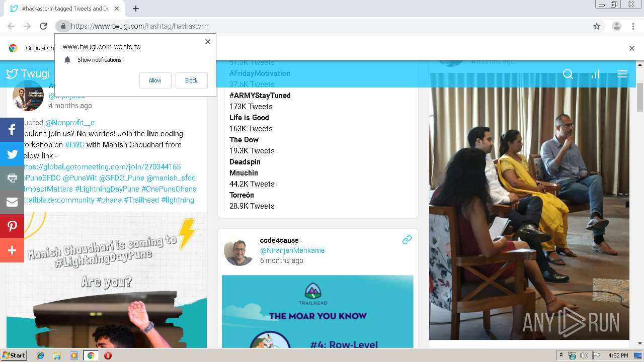
Task: Open the gotomeeting join link
Action: tap(102, 167)
